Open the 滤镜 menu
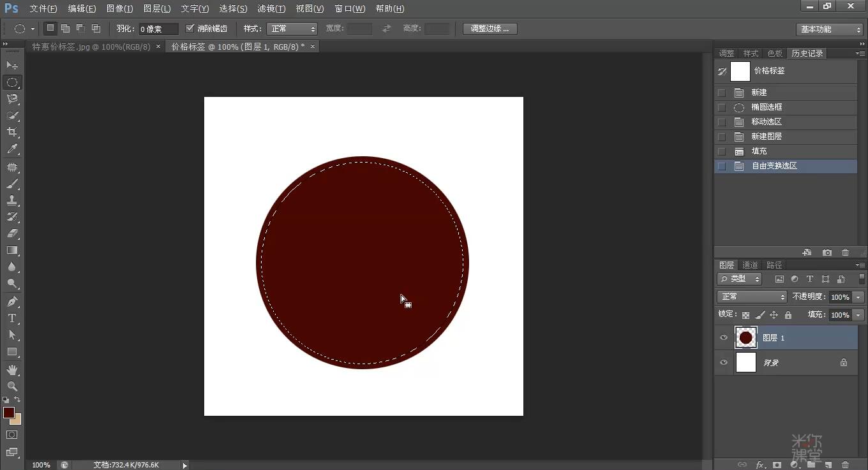The width and height of the screenshot is (868, 470). [271, 8]
